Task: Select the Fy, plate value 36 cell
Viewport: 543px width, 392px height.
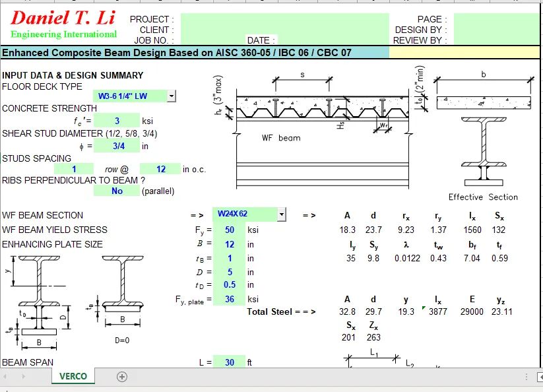Action: click(x=229, y=299)
